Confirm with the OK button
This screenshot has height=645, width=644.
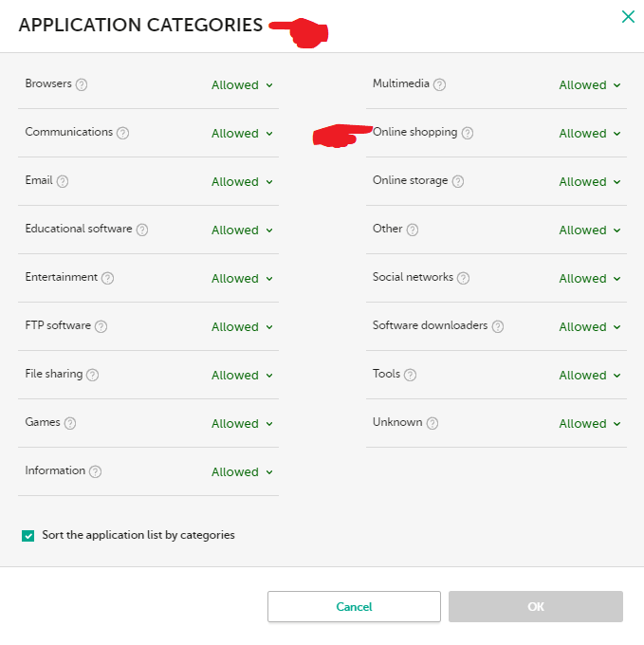[x=535, y=607]
